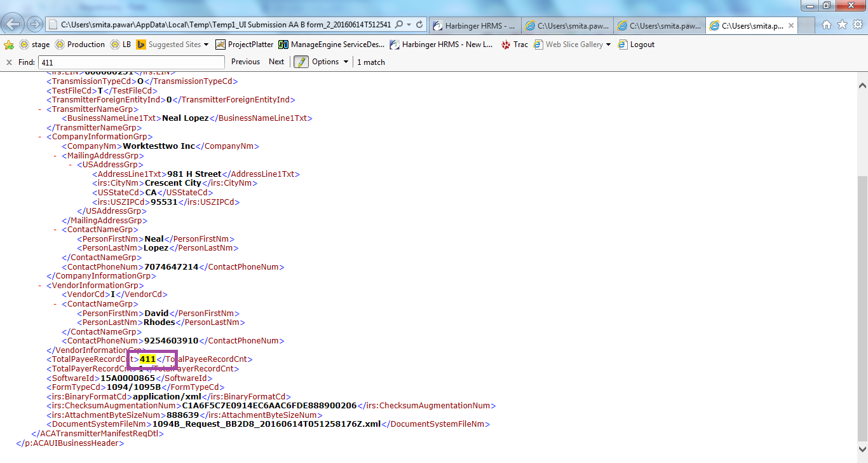Close the active C:\Users\smita.p... tab
Viewport: 868px width, 463px height.
790,26
